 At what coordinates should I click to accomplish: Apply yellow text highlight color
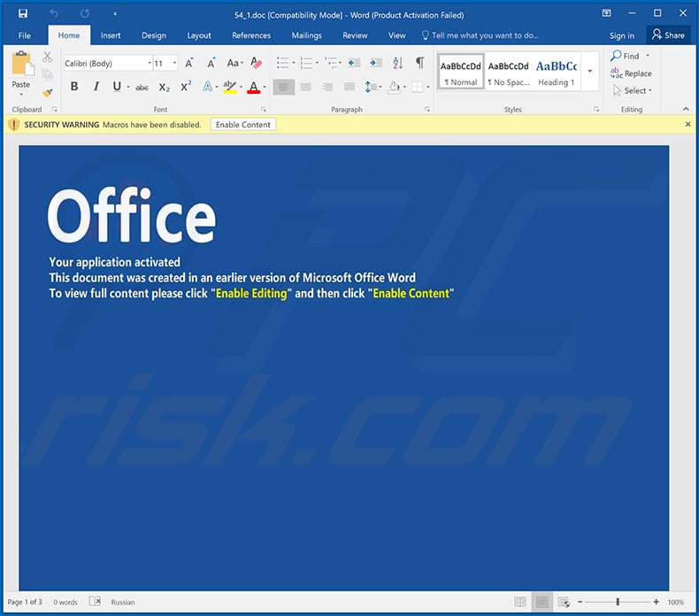[229, 87]
